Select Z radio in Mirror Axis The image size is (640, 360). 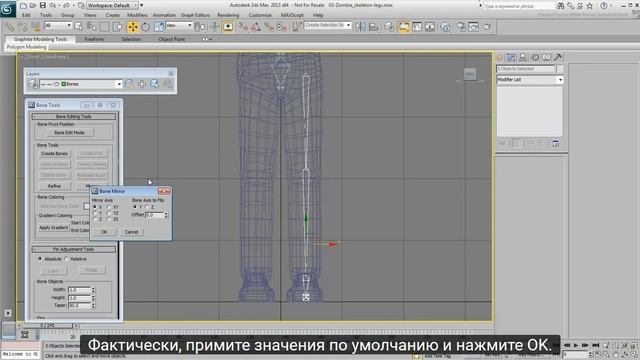(95, 219)
